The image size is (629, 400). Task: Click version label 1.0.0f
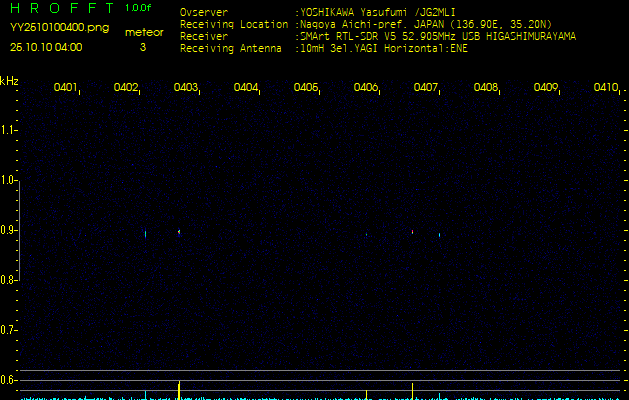click(138, 8)
